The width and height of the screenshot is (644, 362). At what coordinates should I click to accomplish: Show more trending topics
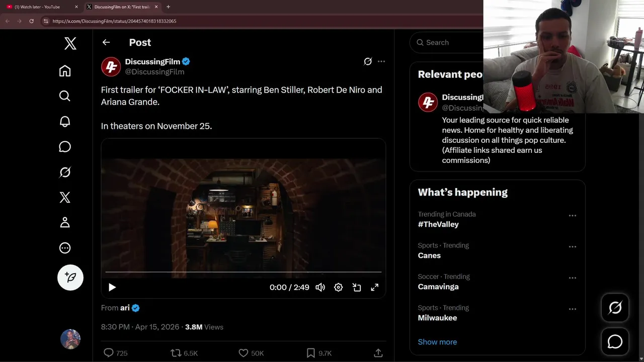[437, 342]
